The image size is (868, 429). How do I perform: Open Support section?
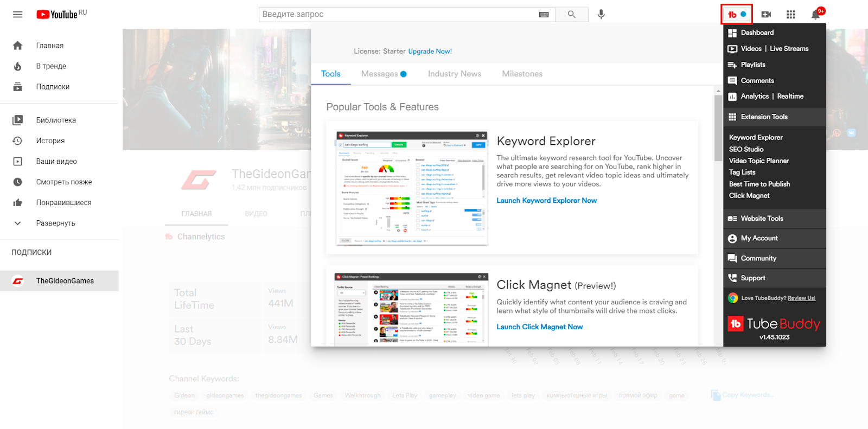pos(775,278)
